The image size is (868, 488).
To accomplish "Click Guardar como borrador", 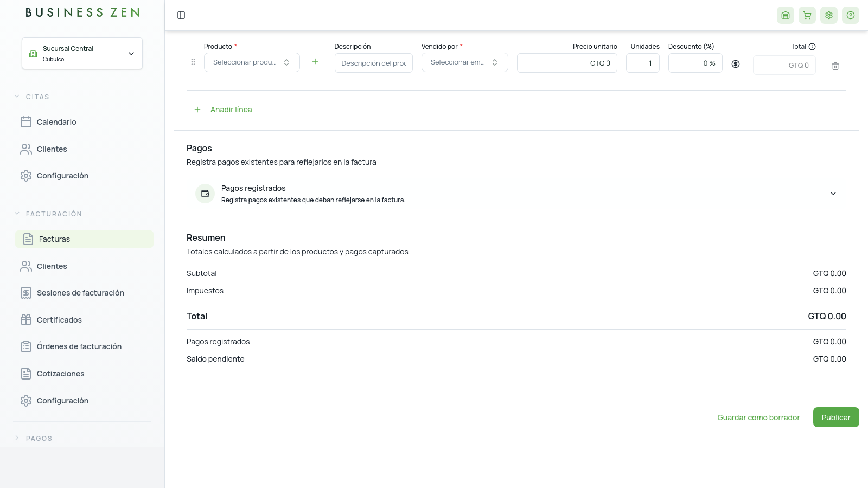I will [x=758, y=418].
